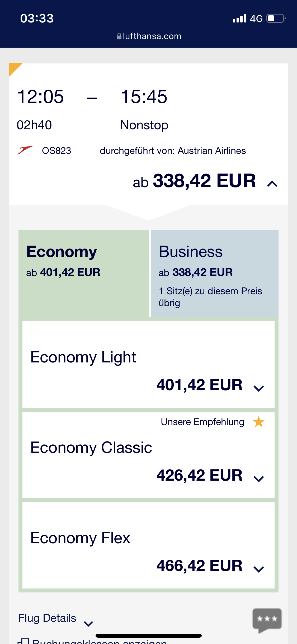Choose Economy Flex fare 466,42 EUR
297x644 pixels.
(199, 565)
